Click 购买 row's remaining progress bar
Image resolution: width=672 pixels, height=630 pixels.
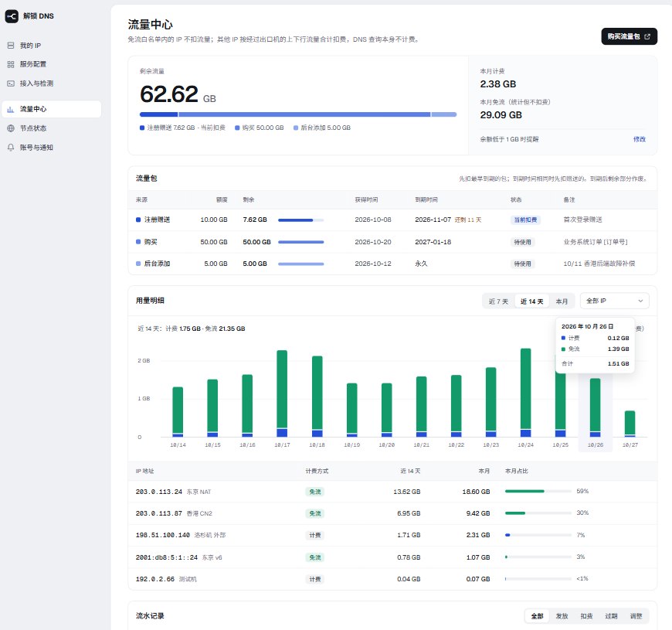[x=301, y=242]
